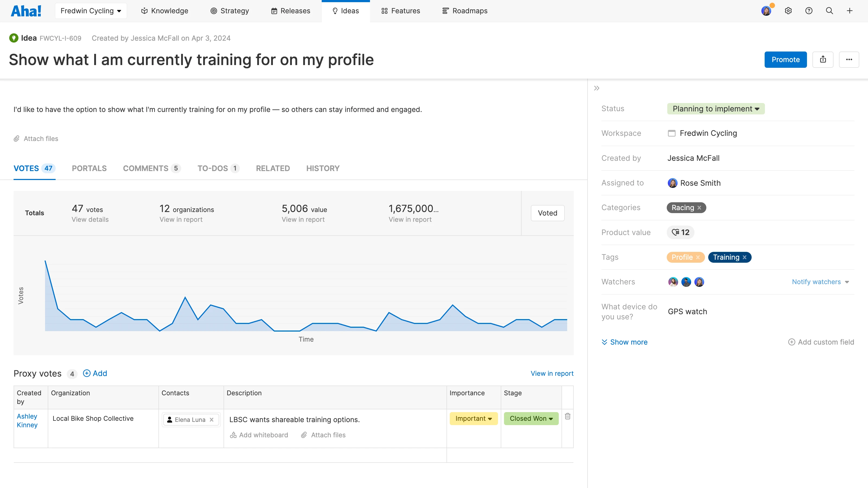Image resolution: width=868 pixels, height=488 pixels.
Task: Open the Fredwin Cycling workspace dropdown
Action: (x=91, y=11)
